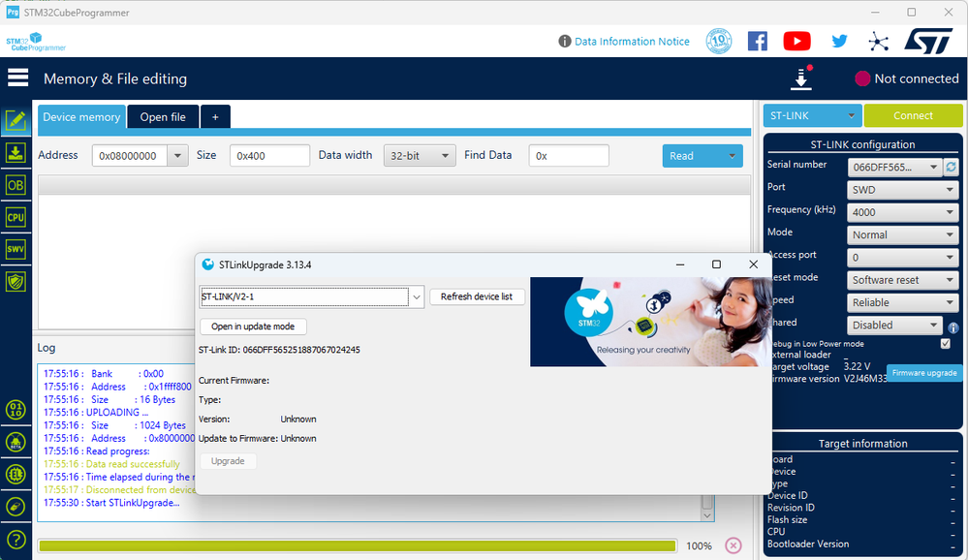This screenshot has width=968, height=560.
Task: Open the CPU panel icon
Action: [x=16, y=217]
